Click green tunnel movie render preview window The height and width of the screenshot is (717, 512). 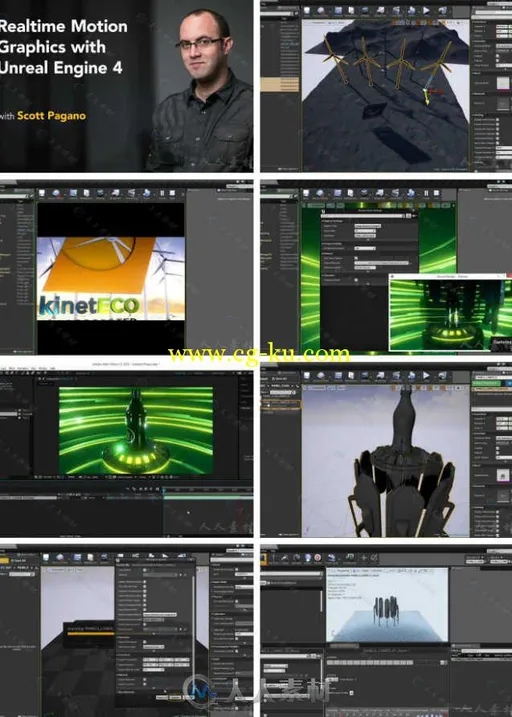(x=450, y=316)
